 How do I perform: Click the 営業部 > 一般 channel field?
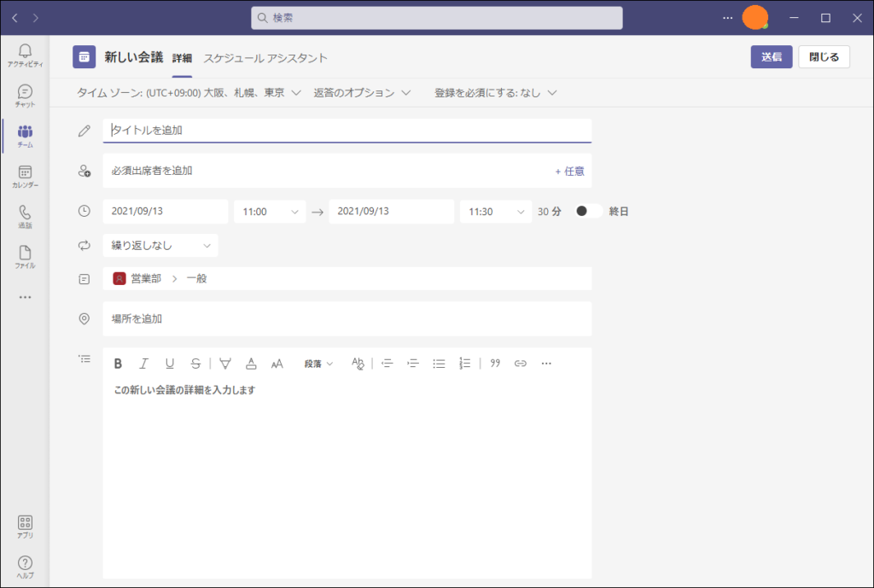[347, 279]
